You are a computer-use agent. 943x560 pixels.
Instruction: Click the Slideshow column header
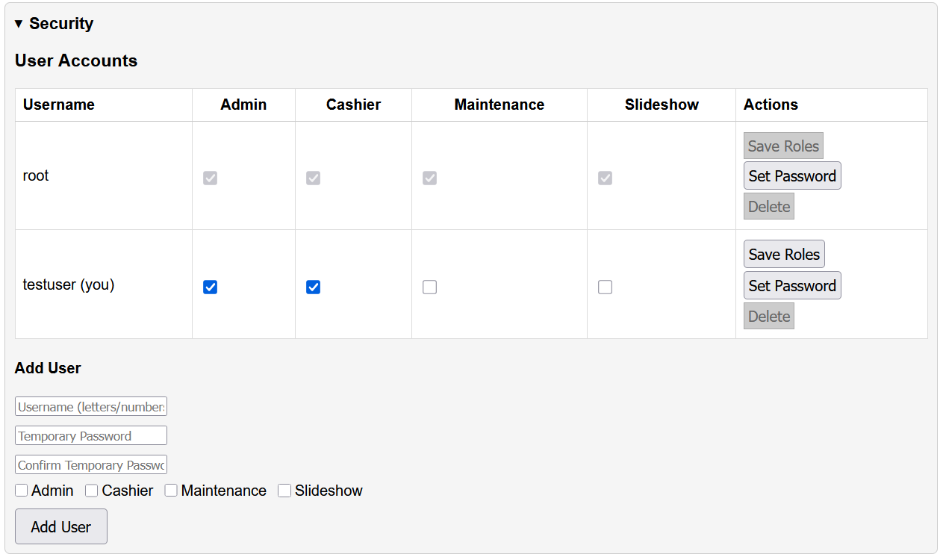pos(662,105)
